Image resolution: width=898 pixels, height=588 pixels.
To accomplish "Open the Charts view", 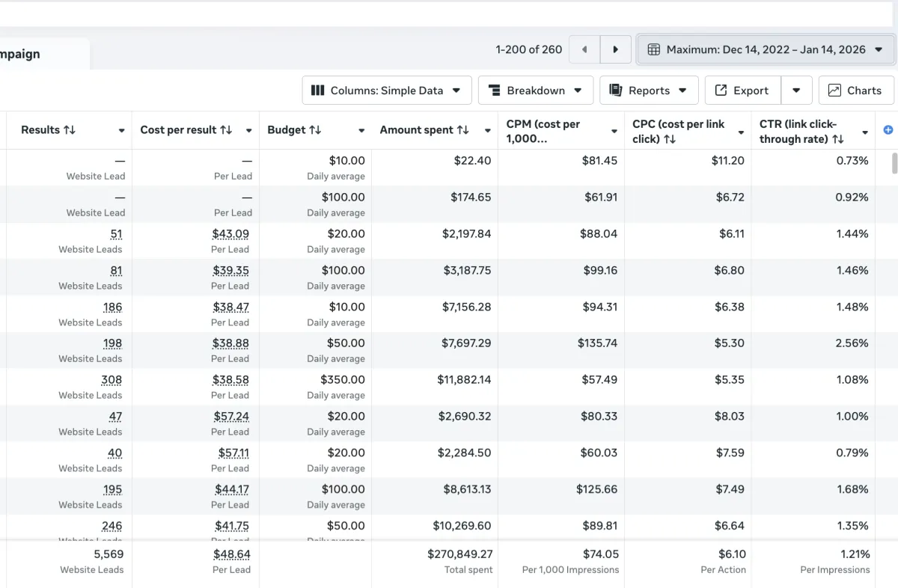I will coord(855,91).
